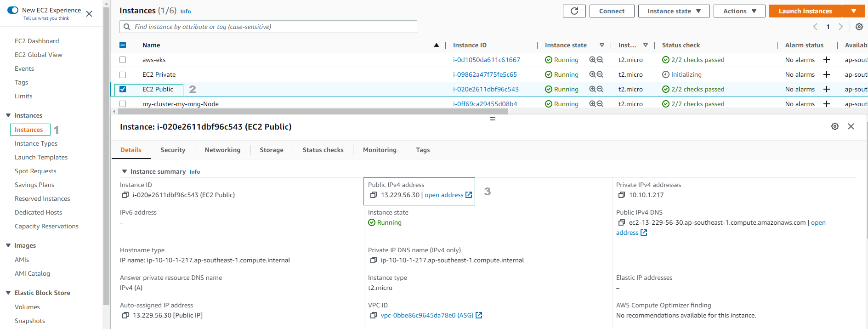Close New EC2 Experience banner

pyautogui.click(x=89, y=14)
